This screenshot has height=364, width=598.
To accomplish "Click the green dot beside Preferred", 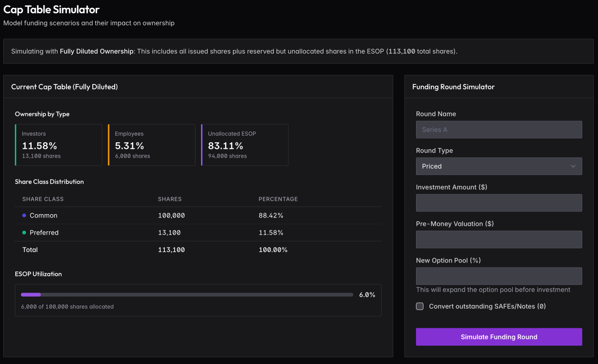I will tap(24, 233).
